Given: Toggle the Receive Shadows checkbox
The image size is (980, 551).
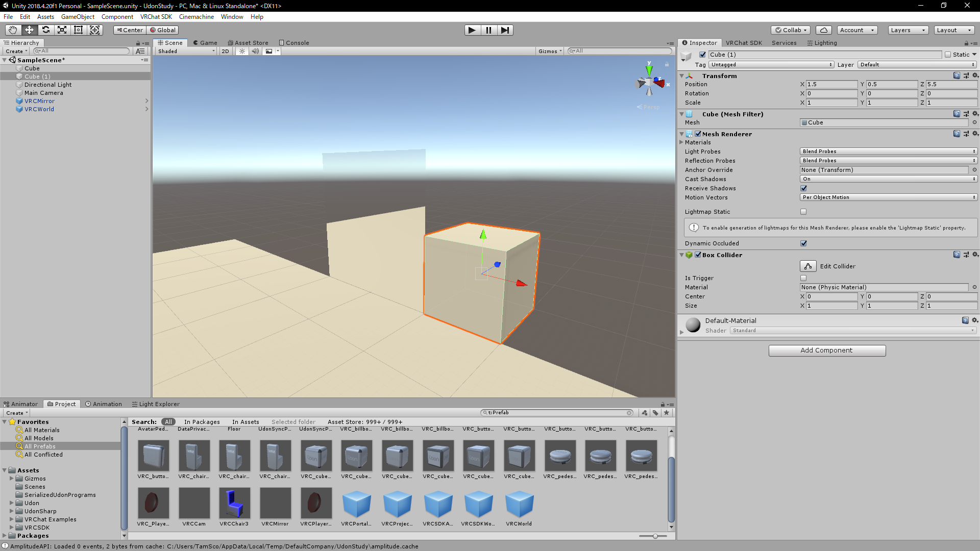Looking at the screenshot, I should (803, 188).
